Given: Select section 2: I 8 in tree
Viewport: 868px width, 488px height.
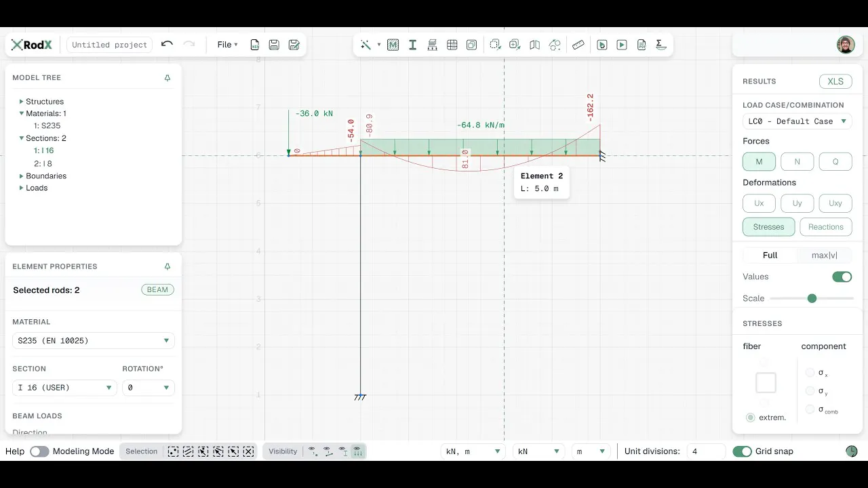Looking at the screenshot, I should click(43, 163).
